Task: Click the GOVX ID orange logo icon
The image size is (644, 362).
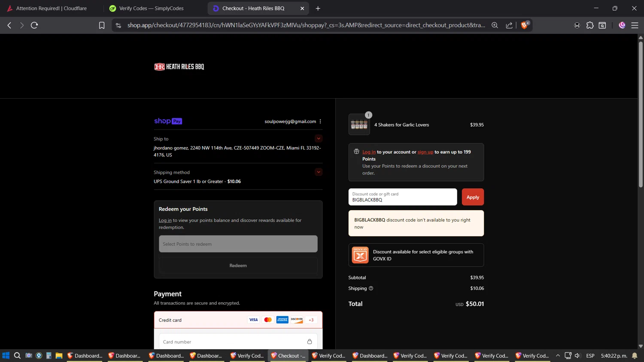Action: point(360,255)
